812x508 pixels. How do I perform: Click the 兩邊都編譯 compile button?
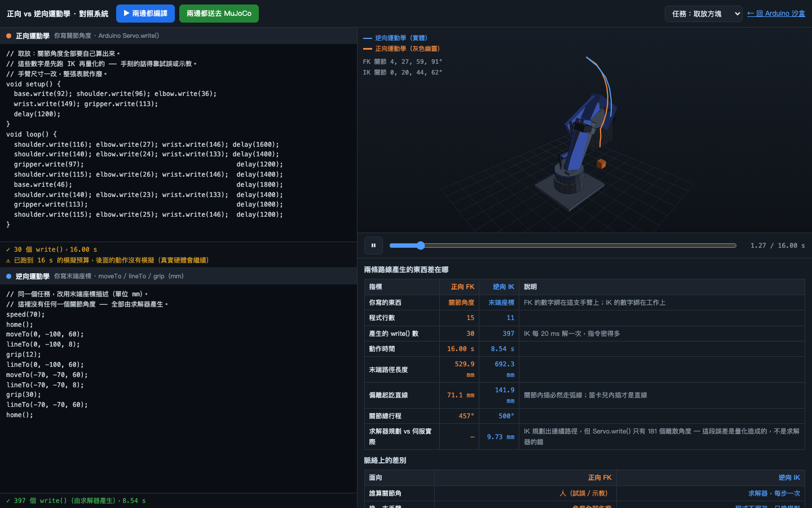point(145,14)
